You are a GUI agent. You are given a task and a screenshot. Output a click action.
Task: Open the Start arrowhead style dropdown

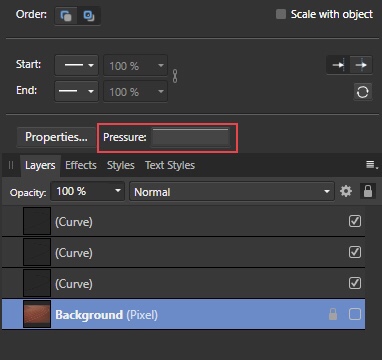(x=77, y=65)
